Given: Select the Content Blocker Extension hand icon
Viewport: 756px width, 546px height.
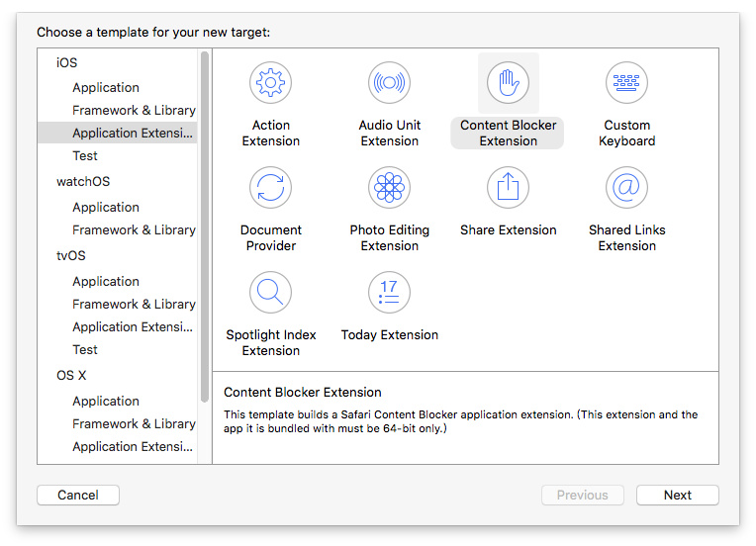Looking at the screenshot, I should point(508,83).
